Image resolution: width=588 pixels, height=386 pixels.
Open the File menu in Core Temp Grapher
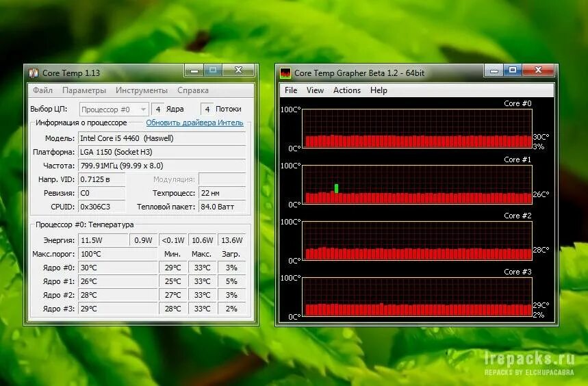[x=291, y=90]
